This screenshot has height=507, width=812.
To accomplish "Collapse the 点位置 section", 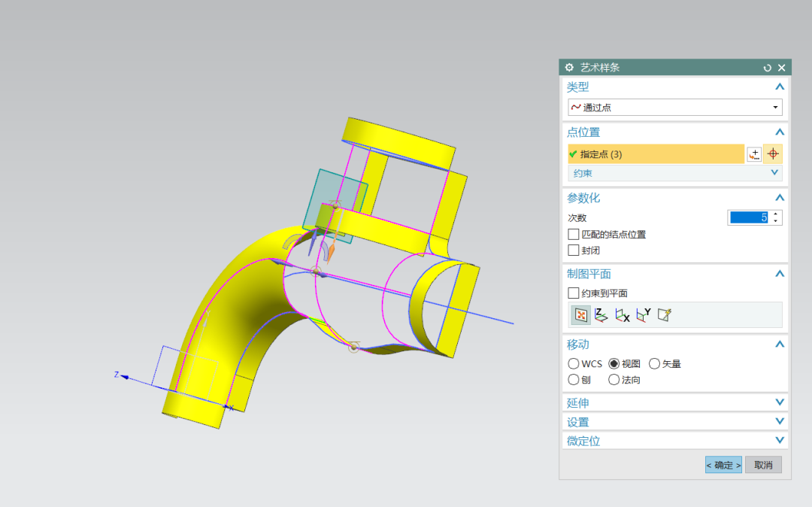I will (x=780, y=132).
